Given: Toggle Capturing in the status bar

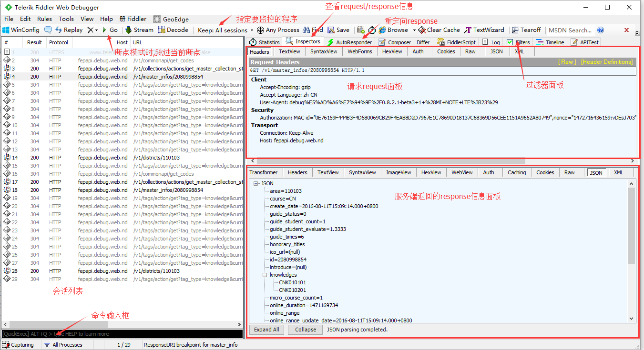Looking at the screenshot, I should tap(19, 345).
